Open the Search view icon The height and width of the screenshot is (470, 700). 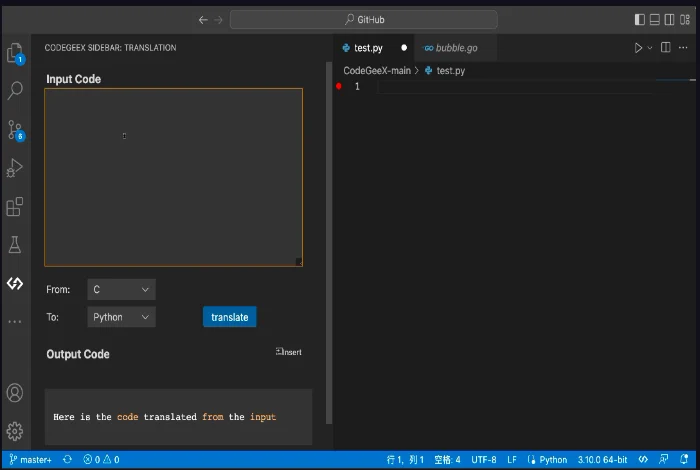[x=15, y=91]
